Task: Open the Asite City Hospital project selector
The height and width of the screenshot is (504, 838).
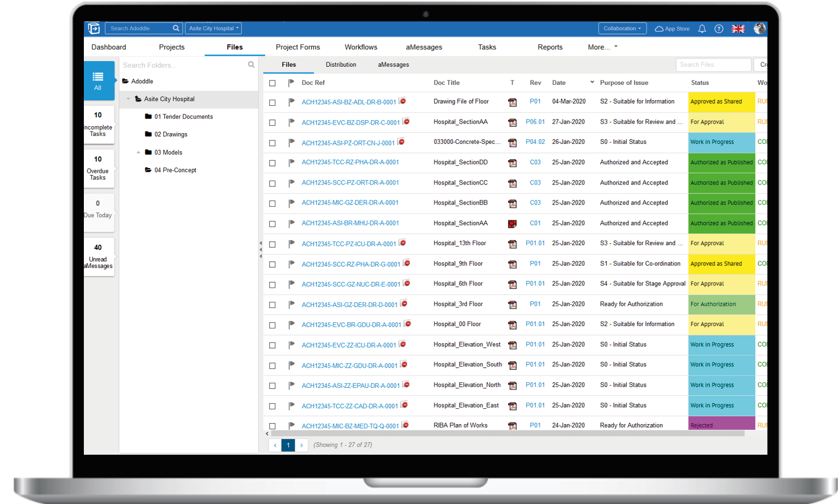Action: 214,27
